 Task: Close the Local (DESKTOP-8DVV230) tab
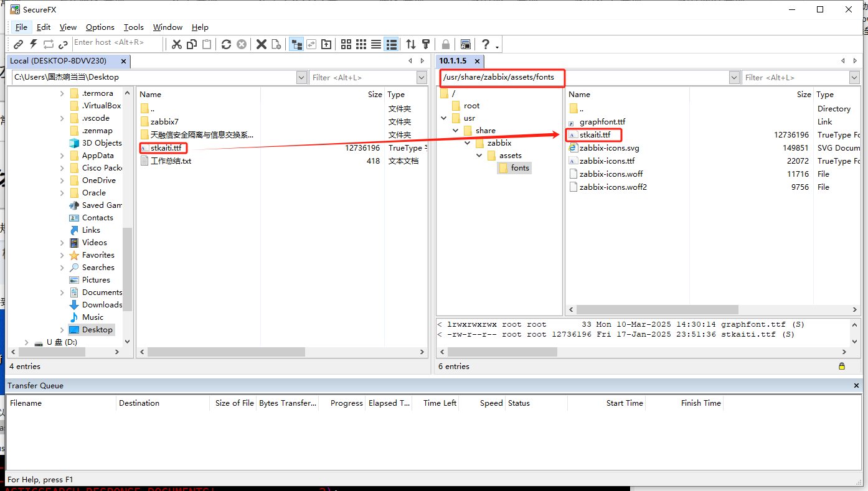[x=124, y=61]
